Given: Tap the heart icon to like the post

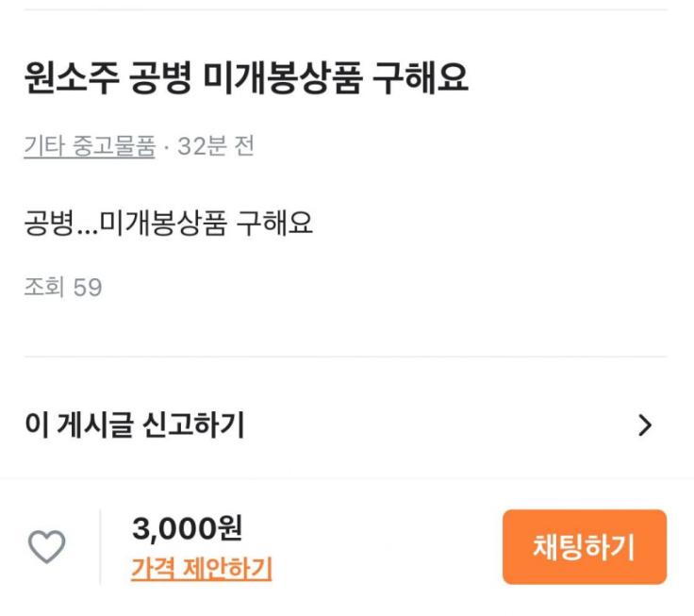Looking at the screenshot, I should 46,547.
